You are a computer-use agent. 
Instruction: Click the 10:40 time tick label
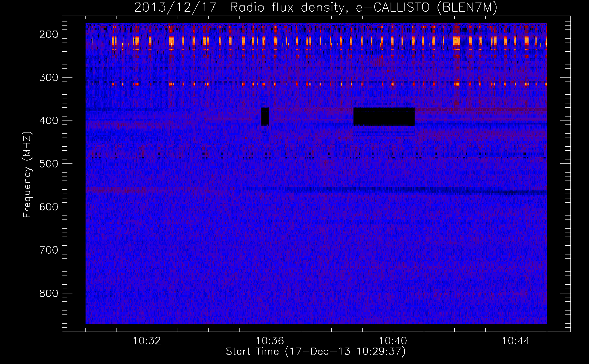[x=393, y=341]
